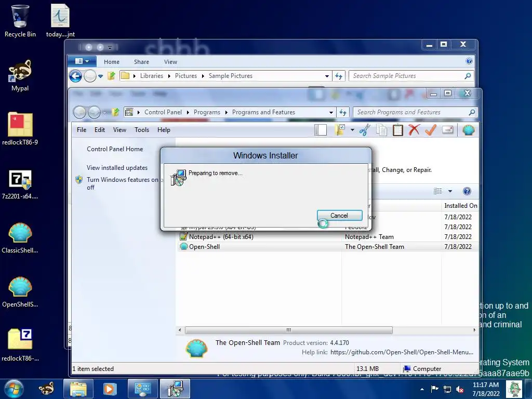
Task: Click Libraries in the Sample Pictures breadcrumb
Action: [x=152, y=76]
